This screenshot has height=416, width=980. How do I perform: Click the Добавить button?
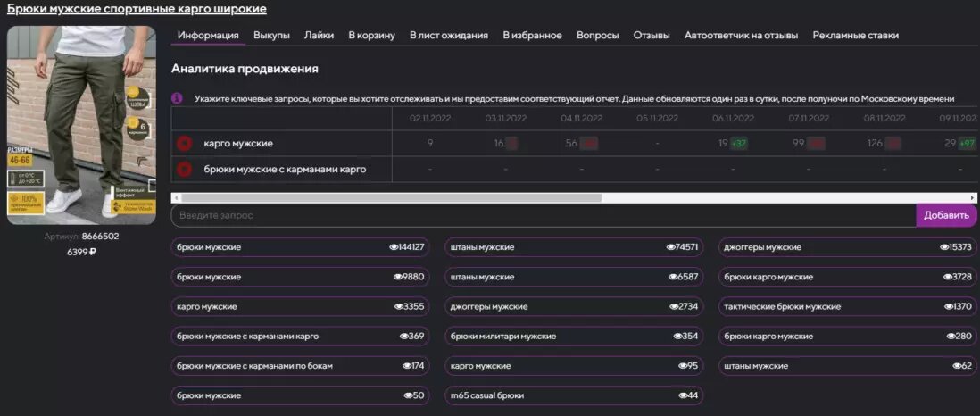tap(946, 215)
